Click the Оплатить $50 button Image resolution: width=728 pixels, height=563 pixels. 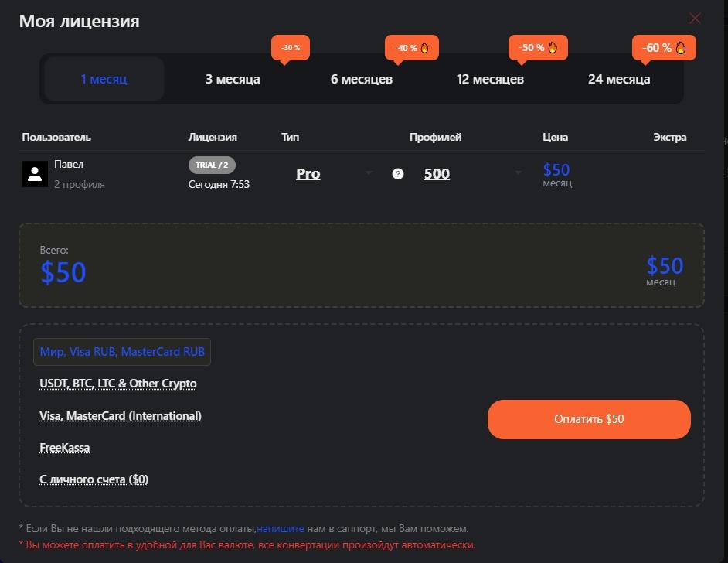pos(589,419)
